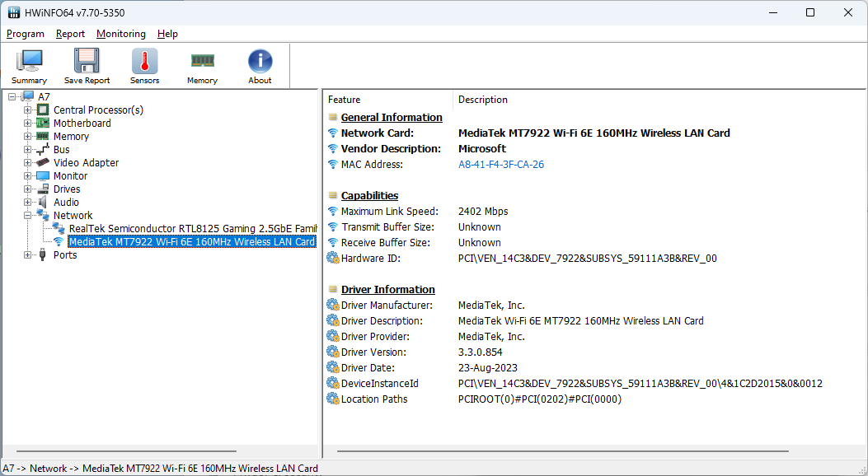Collapse the A7 root node
Screen dimensions: 868x476
point(12,96)
